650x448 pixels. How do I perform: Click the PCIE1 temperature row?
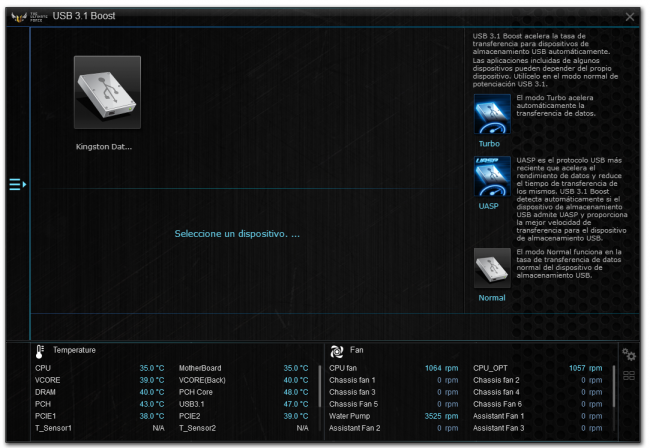pos(99,416)
